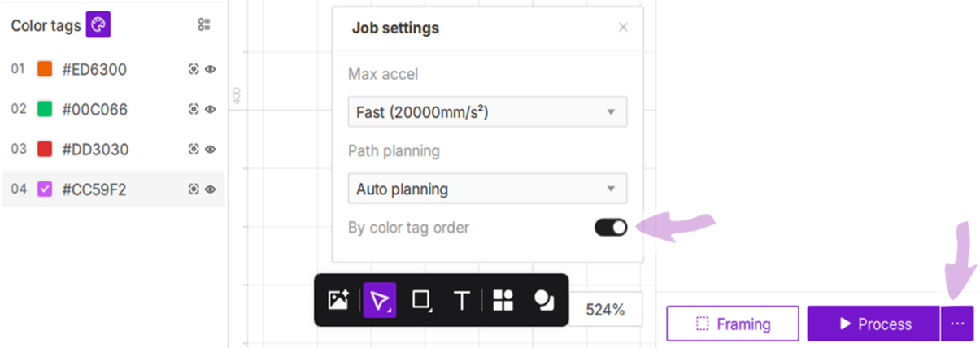Select the Text tool
This screenshot has height=348, width=980.
(x=462, y=300)
